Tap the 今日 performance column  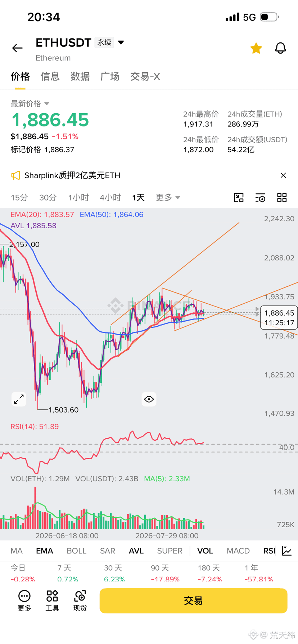pos(23,574)
